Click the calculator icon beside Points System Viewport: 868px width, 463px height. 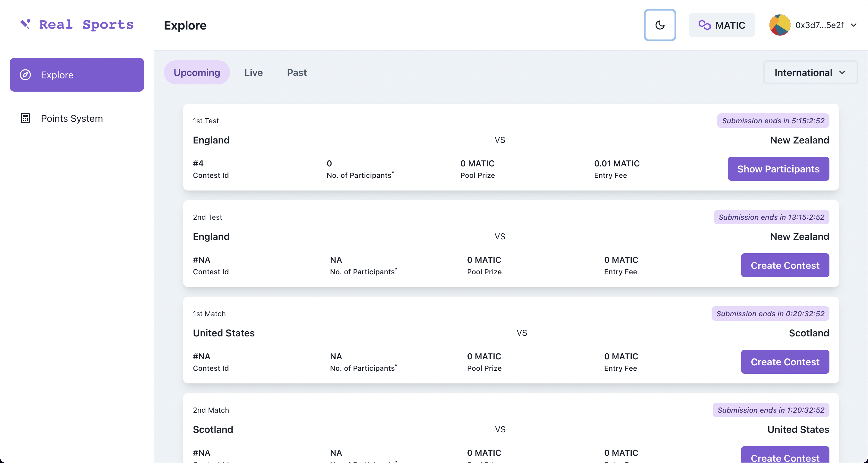(x=25, y=118)
